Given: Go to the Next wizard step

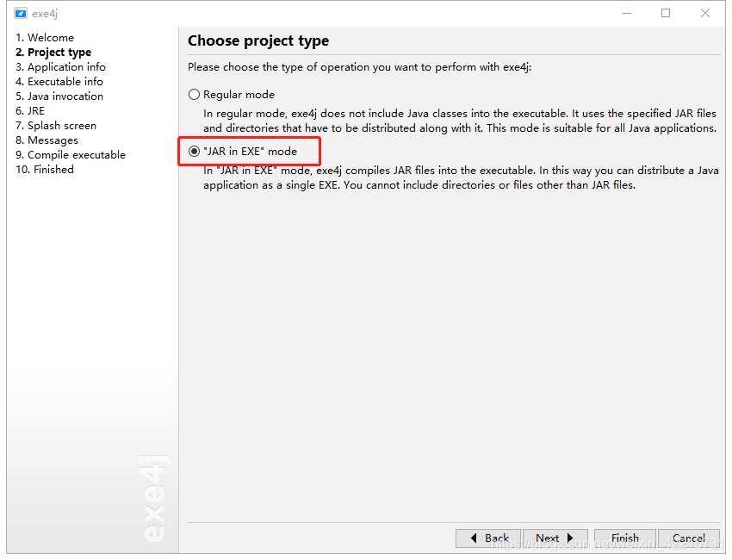Looking at the screenshot, I should click(555, 538).
